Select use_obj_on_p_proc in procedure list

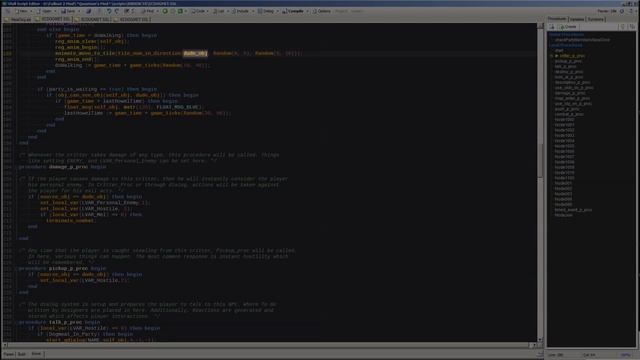573,104
